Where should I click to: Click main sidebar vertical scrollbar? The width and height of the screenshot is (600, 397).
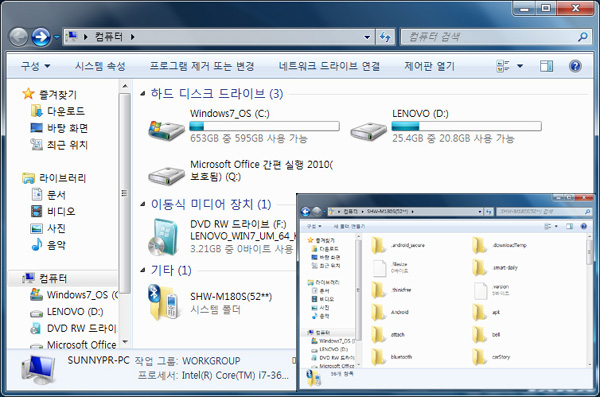point(125,193)
